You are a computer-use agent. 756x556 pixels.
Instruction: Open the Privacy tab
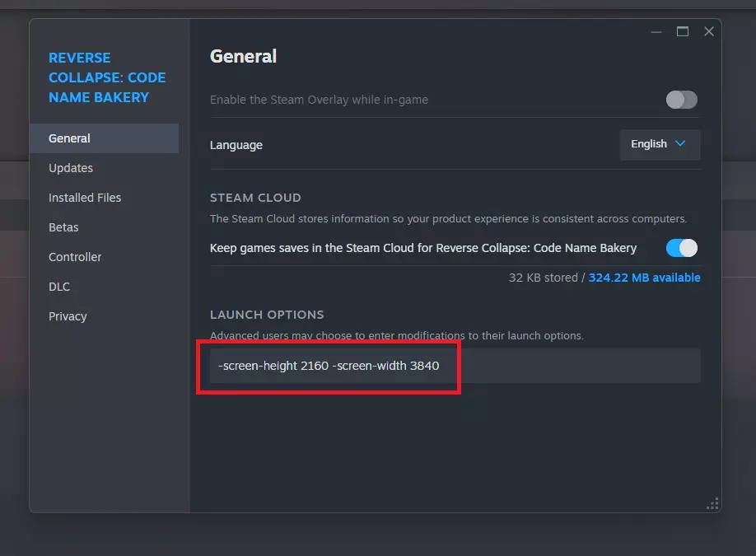pos(68,316)
